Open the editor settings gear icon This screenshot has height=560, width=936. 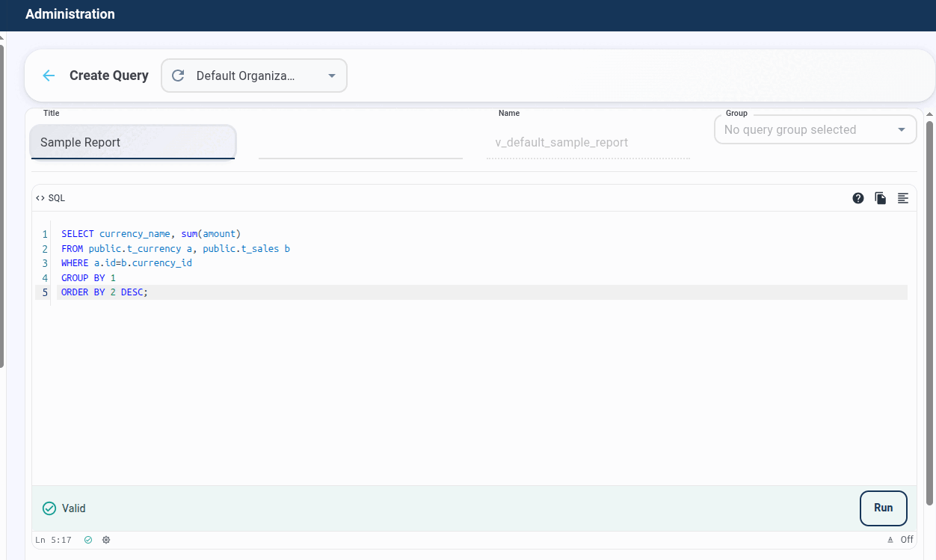106,540
